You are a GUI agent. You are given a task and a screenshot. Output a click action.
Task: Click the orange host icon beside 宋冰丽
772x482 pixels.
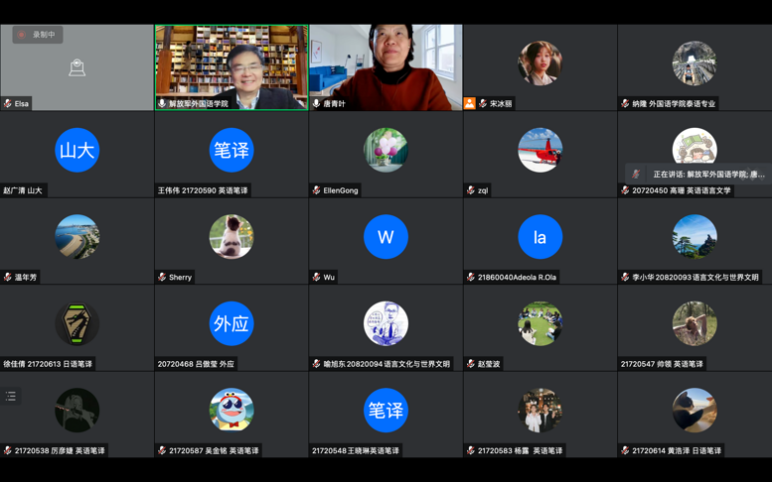pyautogui.click(x=469, y=103)
